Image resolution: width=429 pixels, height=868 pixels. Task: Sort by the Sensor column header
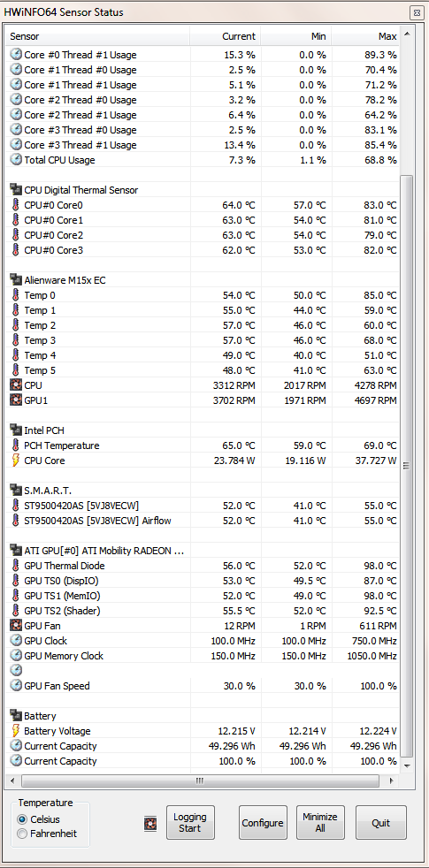coord(98,36)
